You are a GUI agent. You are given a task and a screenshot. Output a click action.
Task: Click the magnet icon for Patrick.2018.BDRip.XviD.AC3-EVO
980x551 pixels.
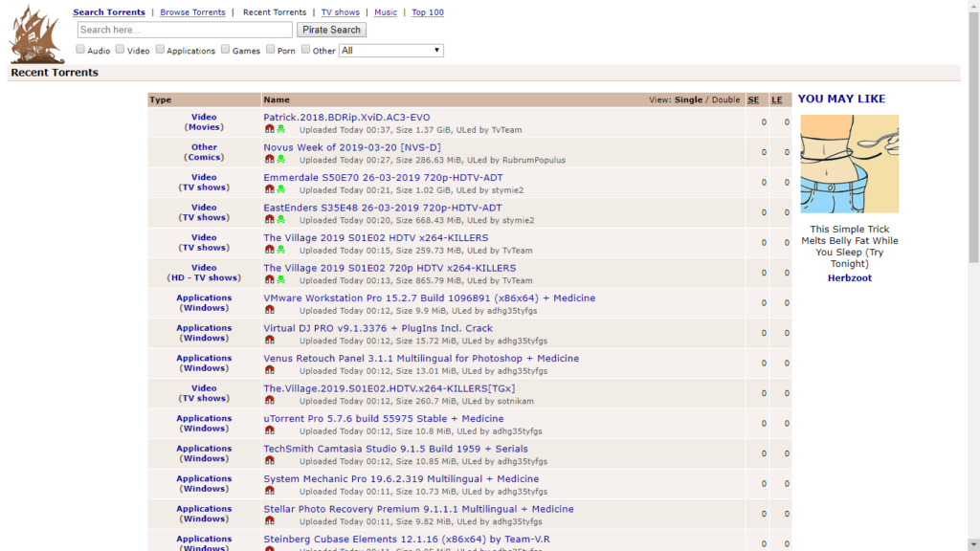point(269,129)
